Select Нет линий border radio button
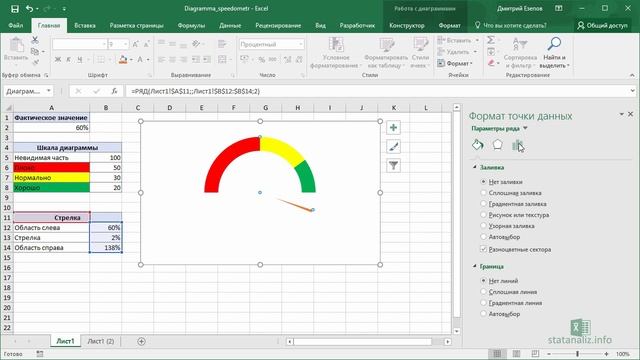The width and height of the screenshot is (640, 360). coord(483,281)
